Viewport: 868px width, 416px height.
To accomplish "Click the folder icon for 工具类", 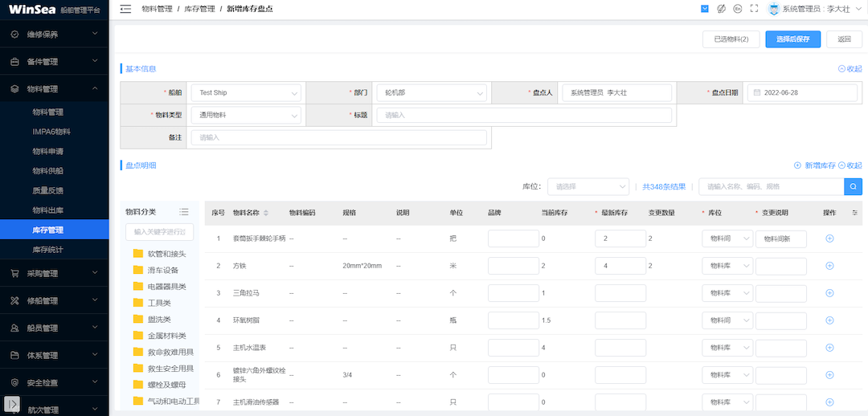I will click(138, 303).
